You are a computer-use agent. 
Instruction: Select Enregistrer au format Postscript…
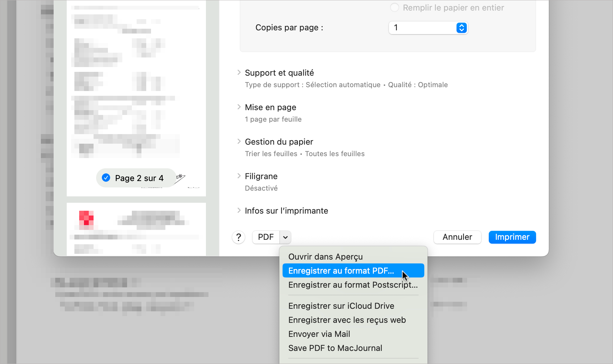353,285
